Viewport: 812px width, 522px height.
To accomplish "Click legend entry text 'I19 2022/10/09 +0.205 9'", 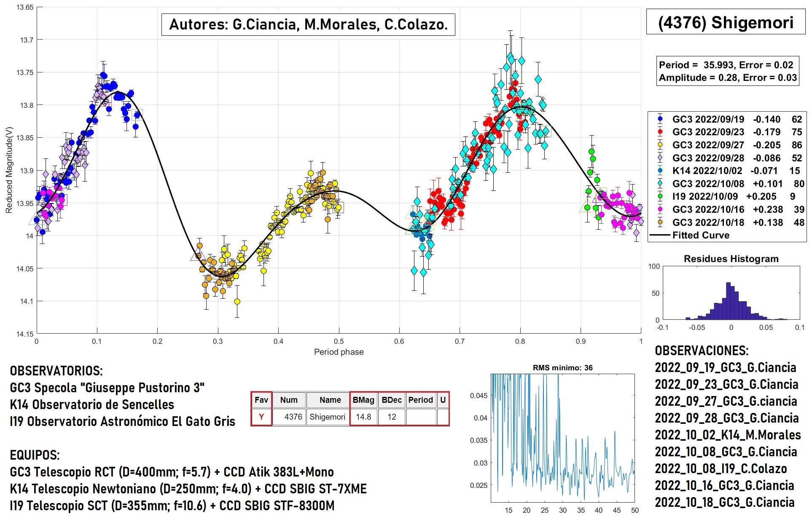I will pyautogui.click(x=734, y=196).
